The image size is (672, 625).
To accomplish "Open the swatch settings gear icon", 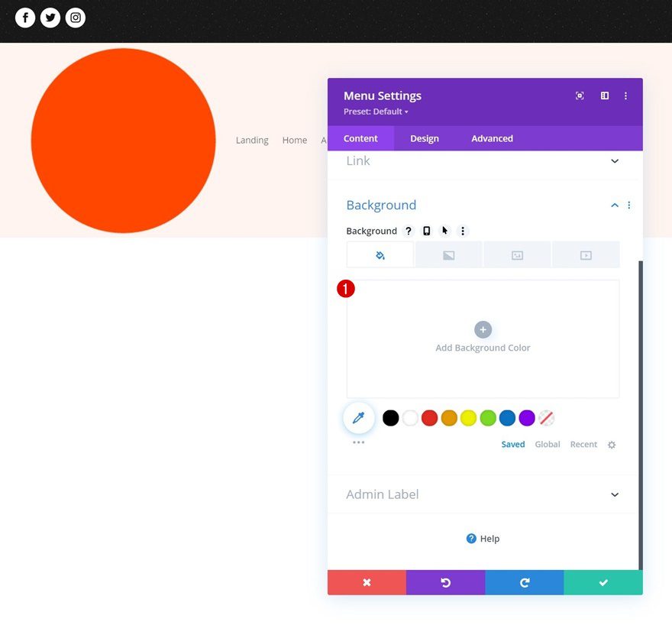I will coord(611,444).
